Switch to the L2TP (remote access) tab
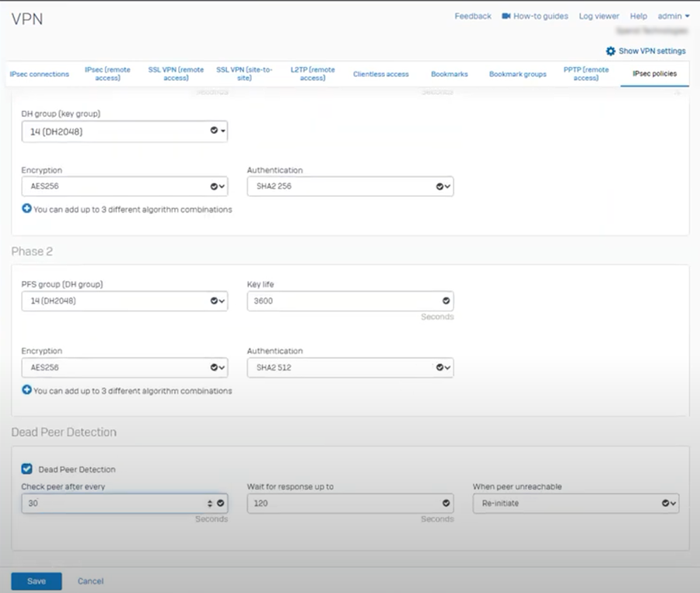Screen dimensions: 700x593 click(313, 74)
